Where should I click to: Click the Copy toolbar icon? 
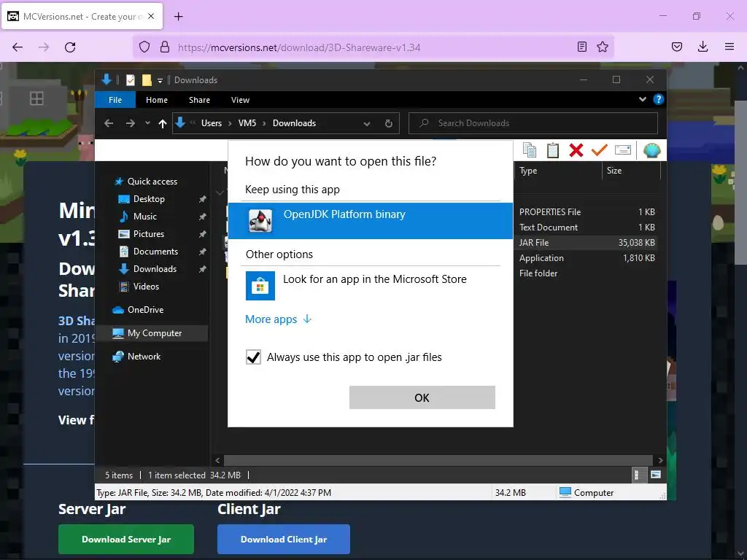530,150
